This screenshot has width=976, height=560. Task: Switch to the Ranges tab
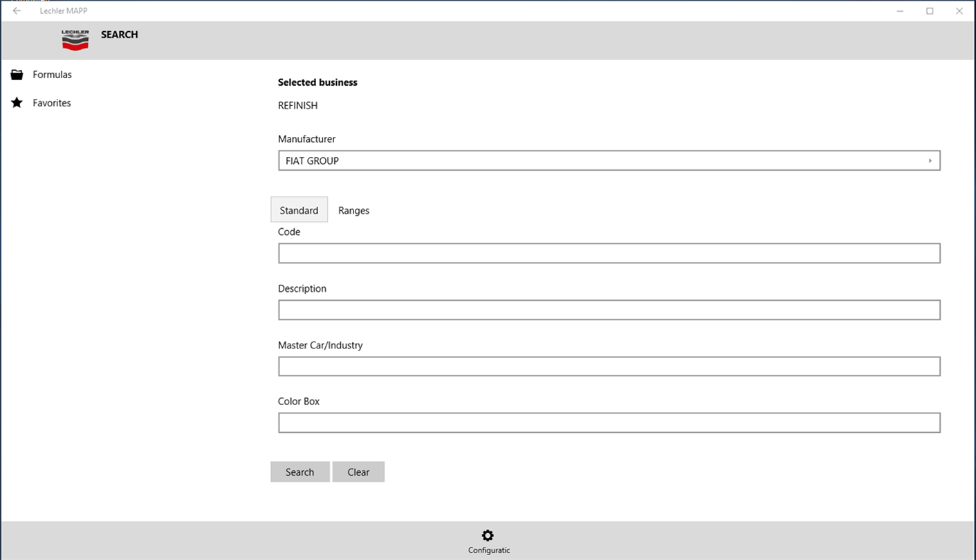pyautogui.click(x=353, y=210)
